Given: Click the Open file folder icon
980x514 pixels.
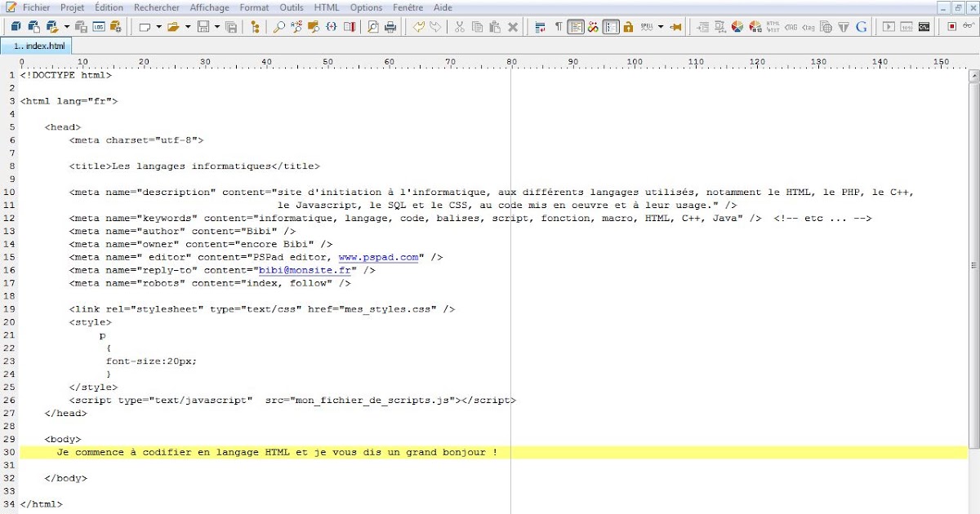Looking at the screenshot, I should tap(173, 27).
